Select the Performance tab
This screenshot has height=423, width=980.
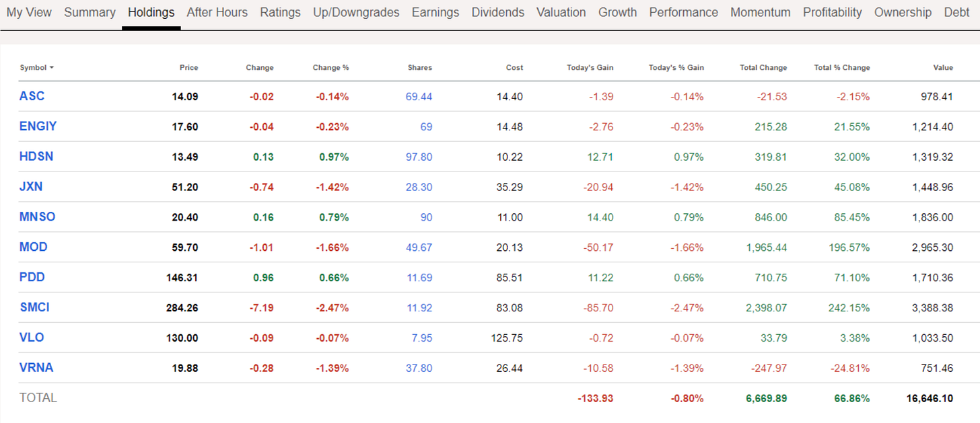point(683,12)
